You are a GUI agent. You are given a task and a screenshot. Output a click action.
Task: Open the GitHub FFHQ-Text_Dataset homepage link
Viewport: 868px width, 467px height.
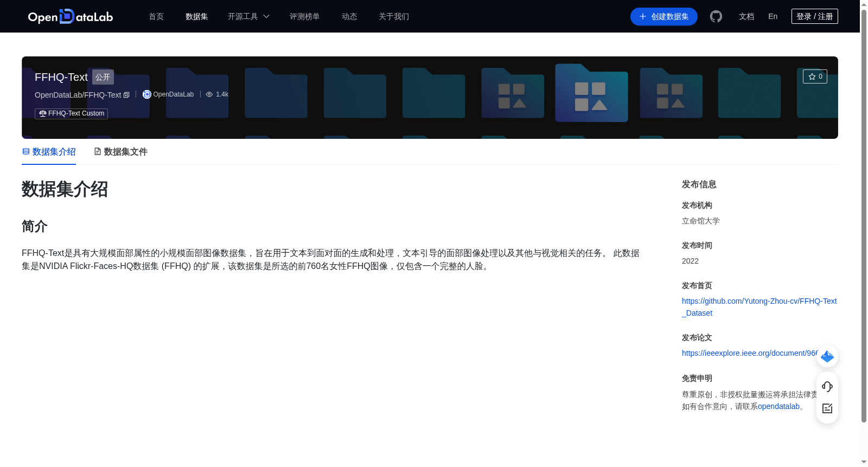point(759,307)
